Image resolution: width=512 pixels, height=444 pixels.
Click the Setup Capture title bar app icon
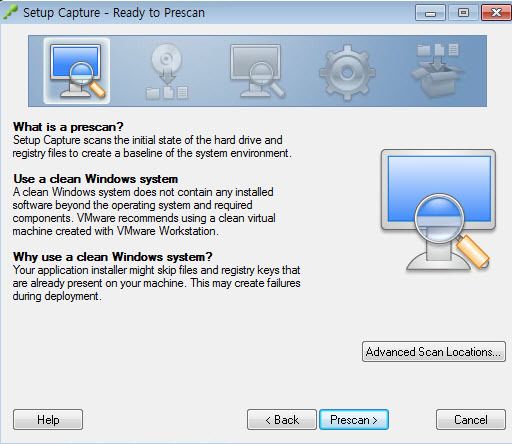pos(10,13)
